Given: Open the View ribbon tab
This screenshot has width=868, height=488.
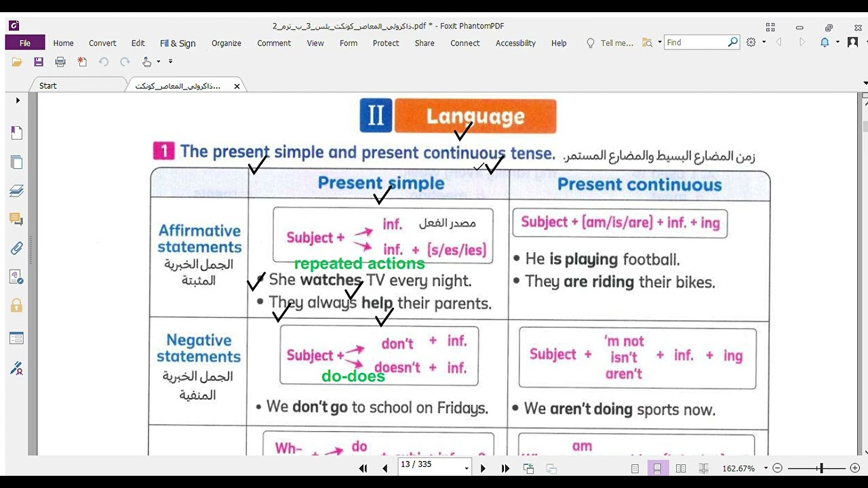Looking at the screenshot, I should 315,43.
